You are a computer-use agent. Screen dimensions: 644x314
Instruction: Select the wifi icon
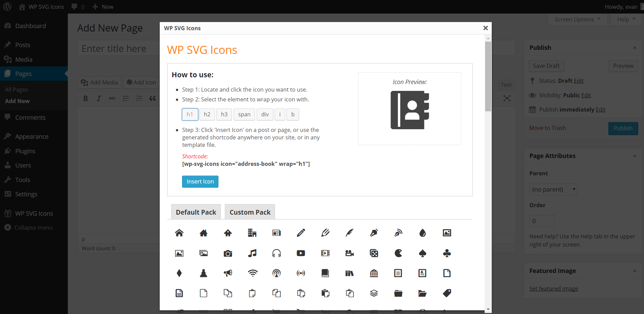252,273
